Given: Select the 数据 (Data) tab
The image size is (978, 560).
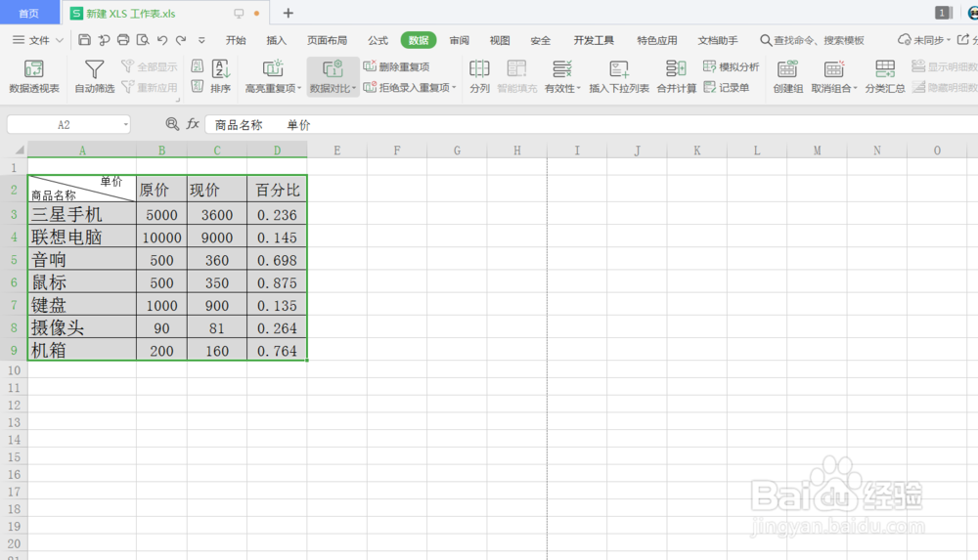Looking at the screenshot, I should pyautogui.click(x=419, y=40).
